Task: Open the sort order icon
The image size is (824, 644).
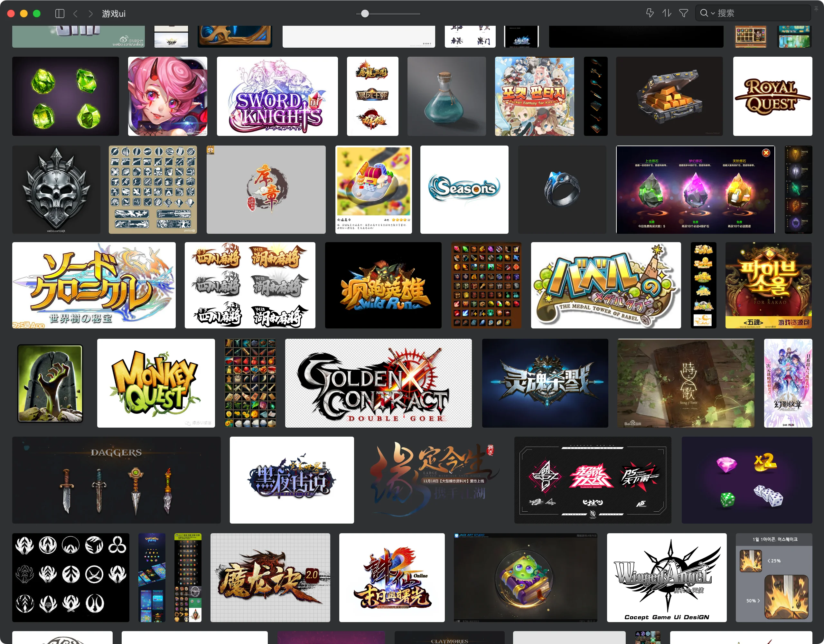Action: [667, 13]
